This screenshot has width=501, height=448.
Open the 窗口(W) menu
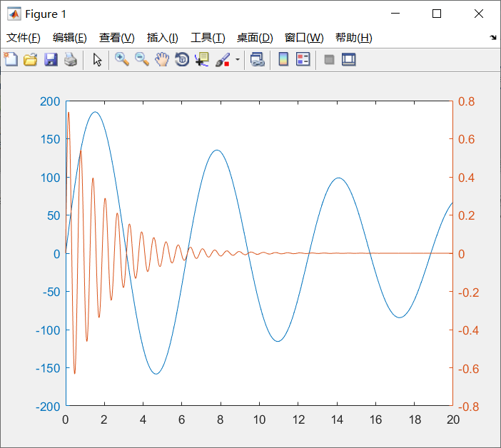point(304,38)
